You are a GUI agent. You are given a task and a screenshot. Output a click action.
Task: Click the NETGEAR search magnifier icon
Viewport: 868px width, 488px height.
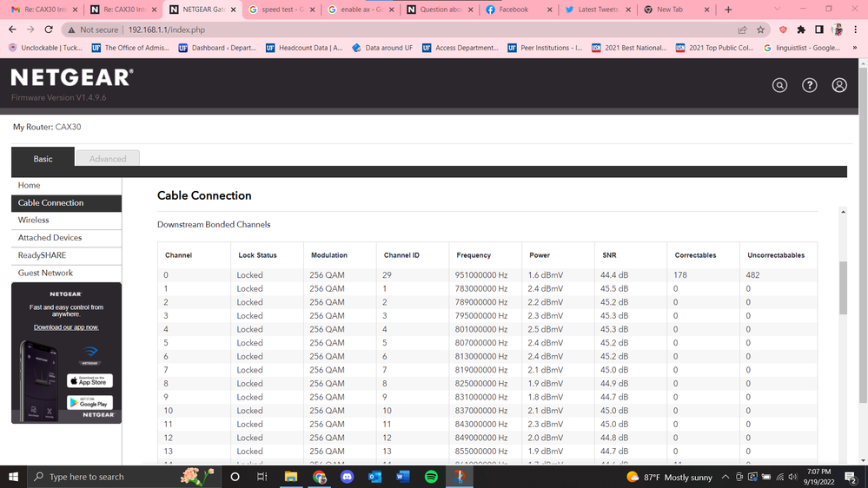[779, 85]
